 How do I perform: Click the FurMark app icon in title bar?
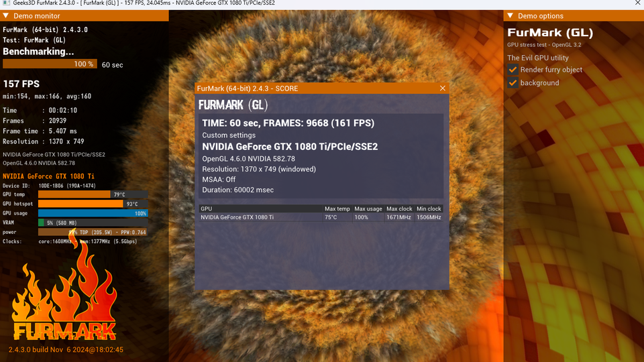coord(6,3)
